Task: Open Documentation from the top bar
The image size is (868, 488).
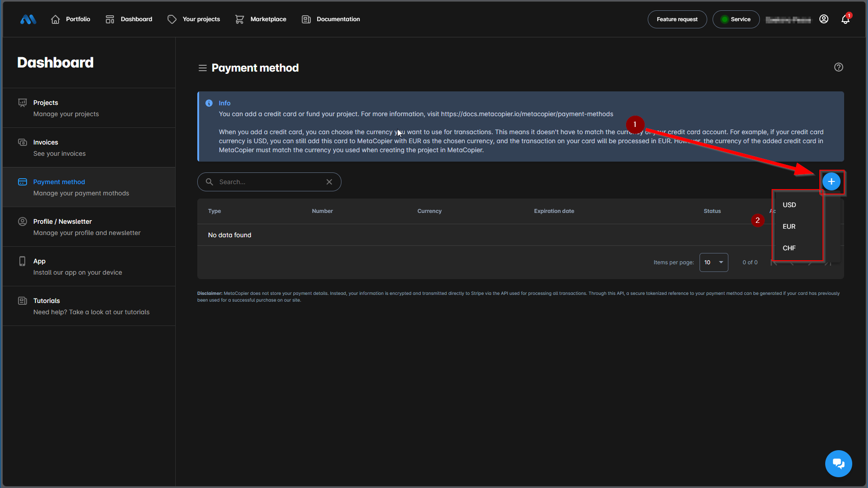Action: (331, 19)
